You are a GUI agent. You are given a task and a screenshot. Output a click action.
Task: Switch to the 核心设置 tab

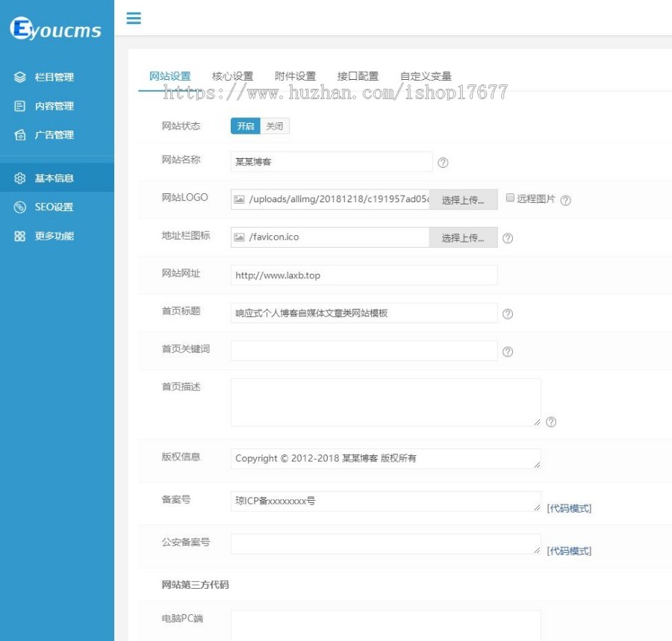click(x=232, y=76)
